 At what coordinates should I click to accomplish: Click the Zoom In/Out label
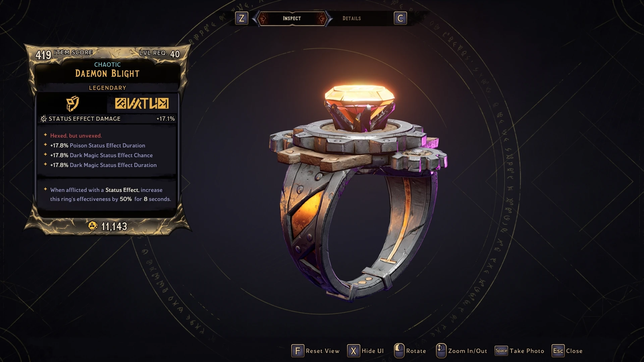tap(468, 351)
